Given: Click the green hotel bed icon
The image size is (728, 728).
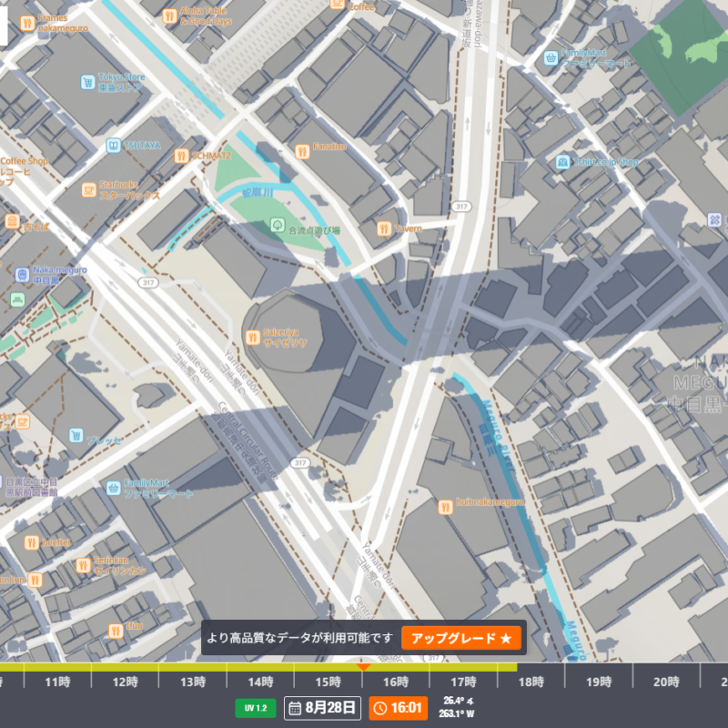Looking at the screenshot, I should tap(17, 299).
